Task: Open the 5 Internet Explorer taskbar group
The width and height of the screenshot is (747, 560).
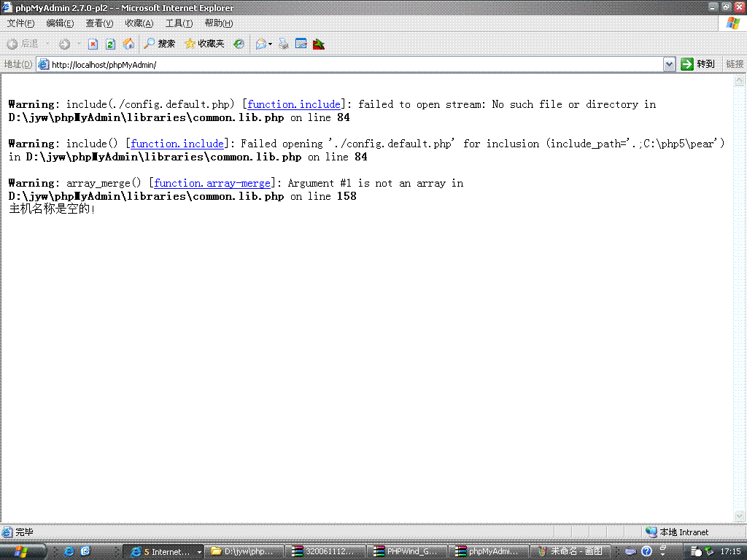Action: [163, 551]
